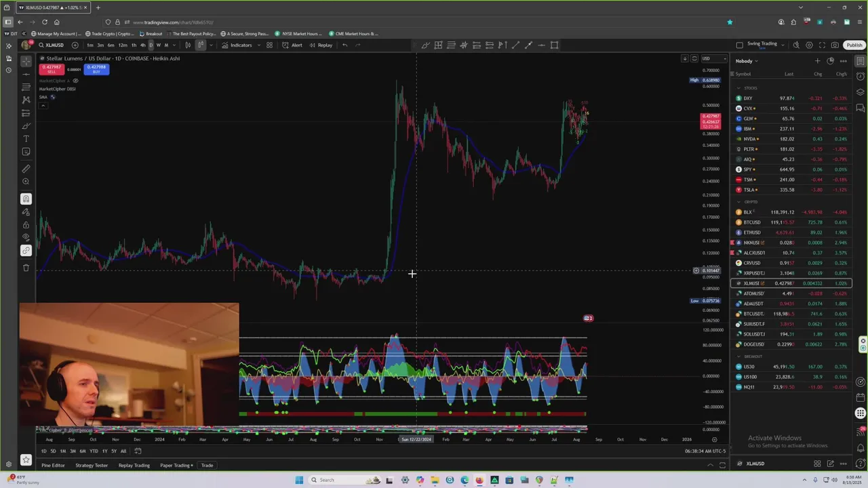This screenshot has height=488, width=868.
Task: Open the go-to-date calendar icon
Action: pos(138,451)
